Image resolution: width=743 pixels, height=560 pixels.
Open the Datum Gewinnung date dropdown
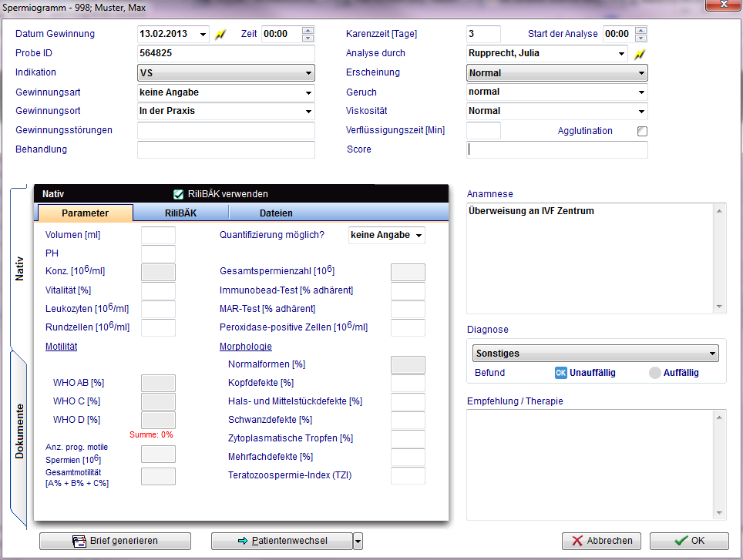203,34
